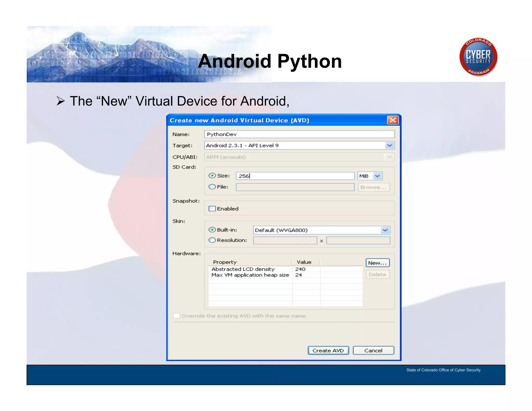Click the Colorado Cyber Security Program logo
This screenshot has height=411, width=532.
478,57
